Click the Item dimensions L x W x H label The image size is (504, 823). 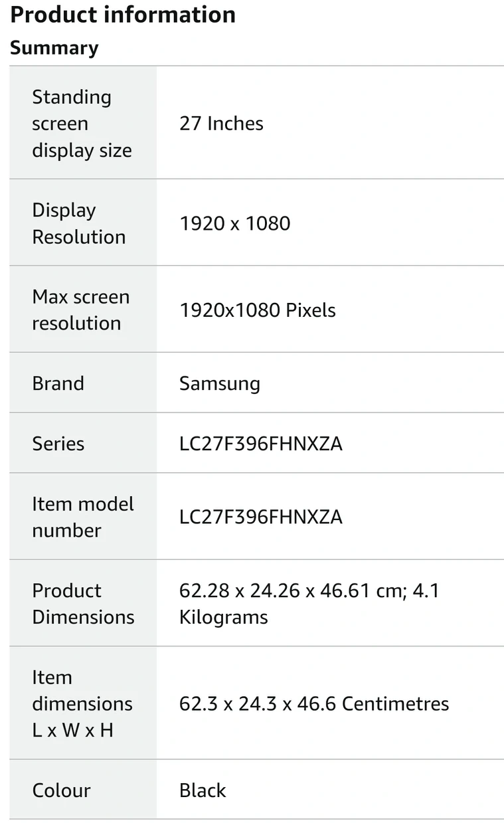(82, 704)
